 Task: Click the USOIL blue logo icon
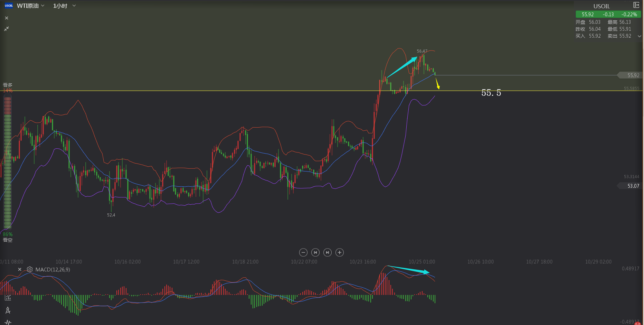coord(9,6)
